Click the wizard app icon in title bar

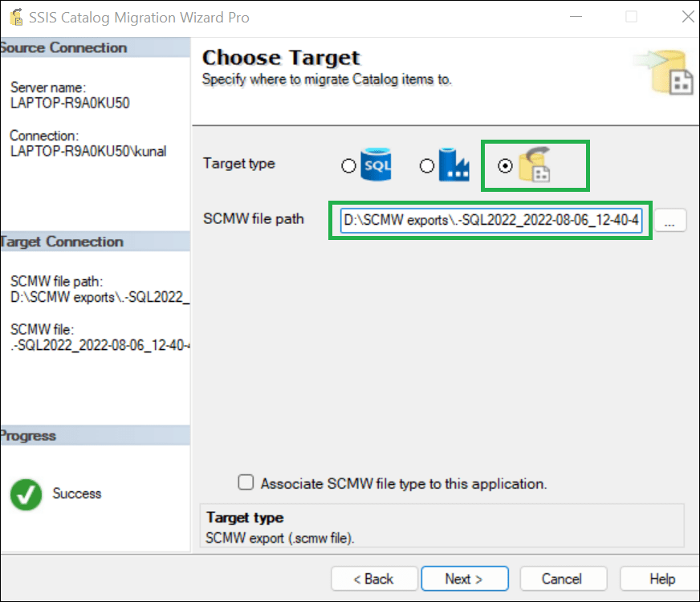tap(17, 17)
